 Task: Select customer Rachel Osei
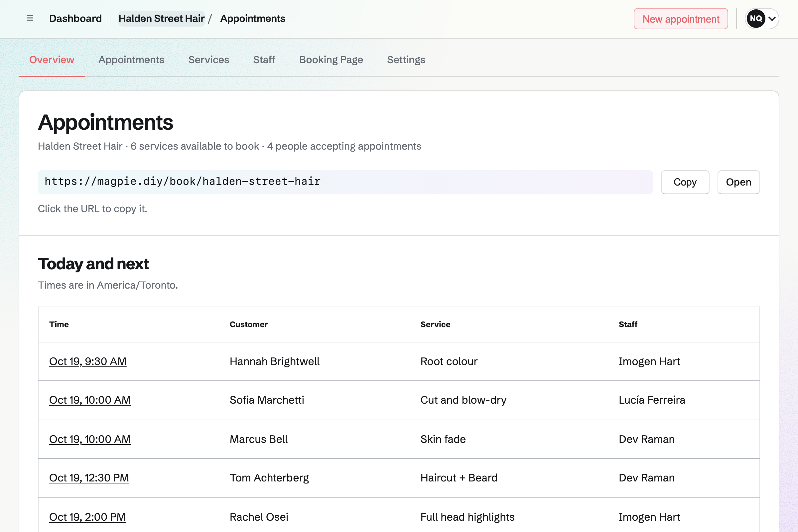coord(259,517)
